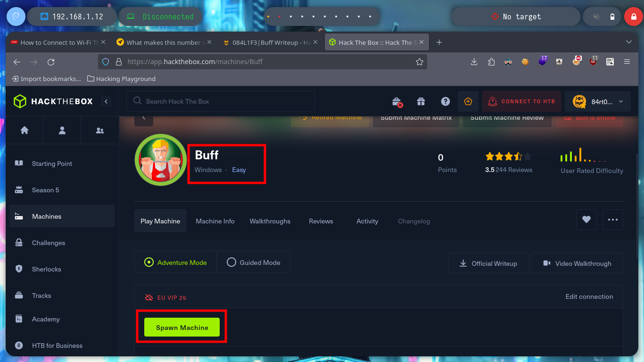Open a new browser tab
This screenshot has height=362, width=644.
click(439, 42)
